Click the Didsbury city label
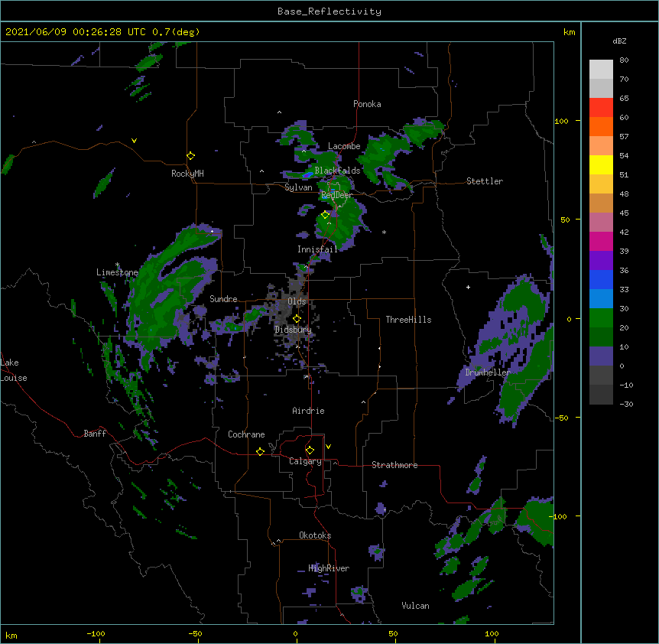659x644 pixels. click(x=294, y=330)
